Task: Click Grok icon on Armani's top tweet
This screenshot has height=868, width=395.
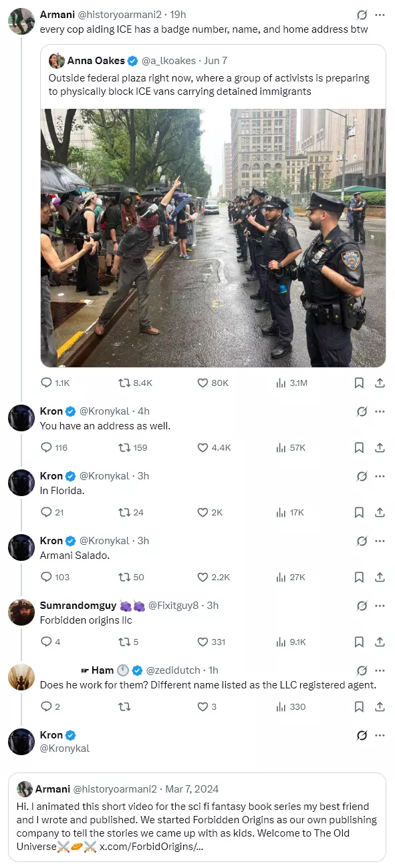Action: pyautogui.click(x=362, y=14)
